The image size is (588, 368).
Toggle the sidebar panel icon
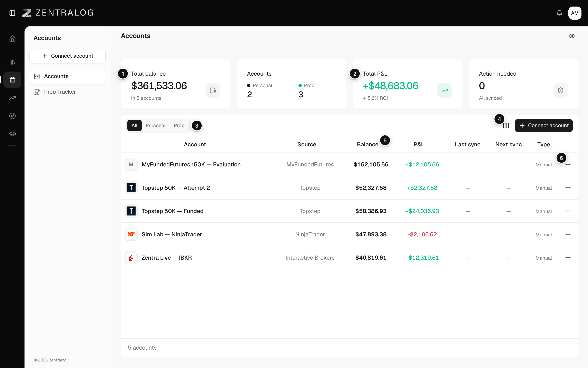coord(12,13)
